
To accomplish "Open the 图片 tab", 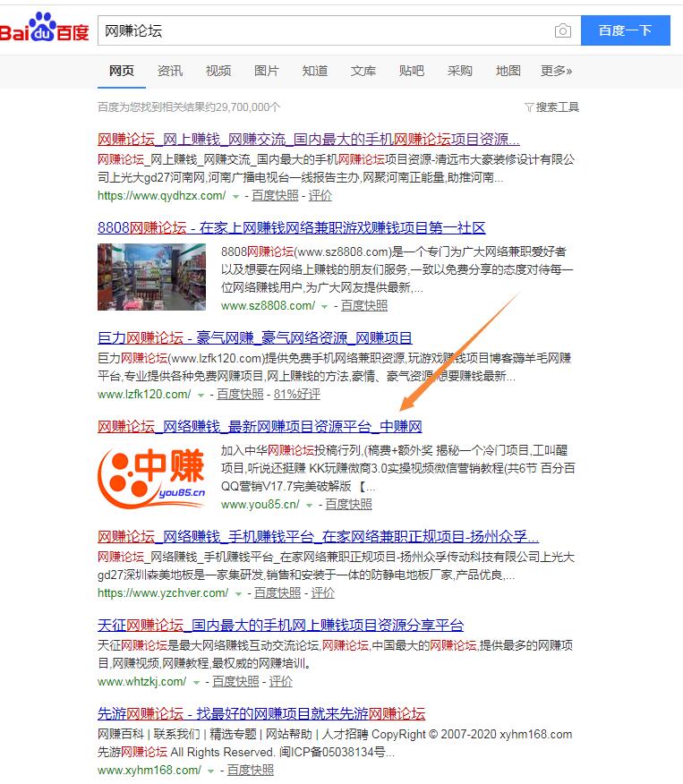I will click(x=267, y=71).
